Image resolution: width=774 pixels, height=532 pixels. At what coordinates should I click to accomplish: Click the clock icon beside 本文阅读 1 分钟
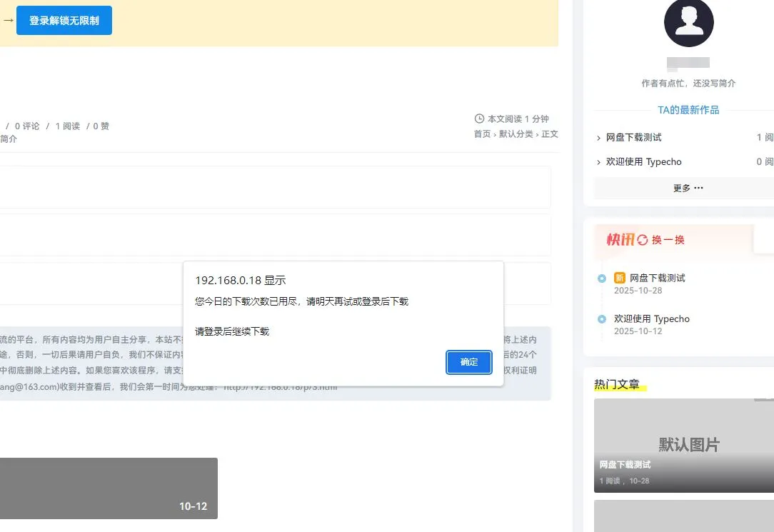(479, 119)
